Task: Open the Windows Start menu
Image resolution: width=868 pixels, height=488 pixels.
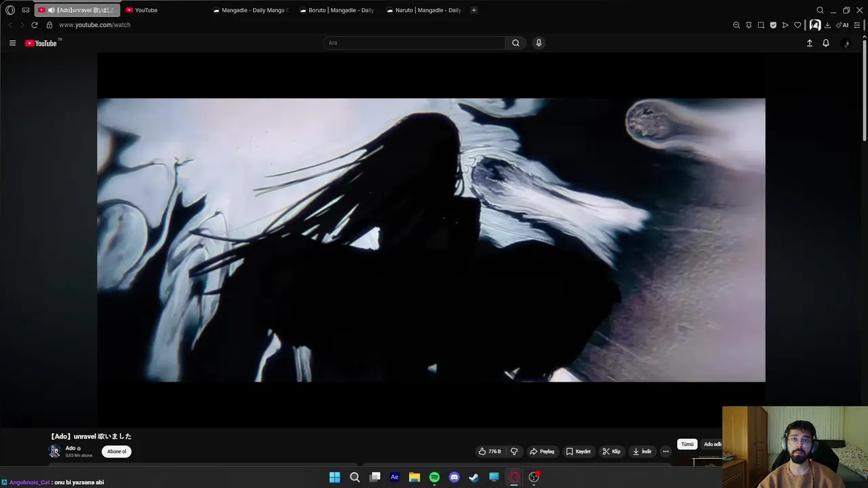Action: (334, 477)
